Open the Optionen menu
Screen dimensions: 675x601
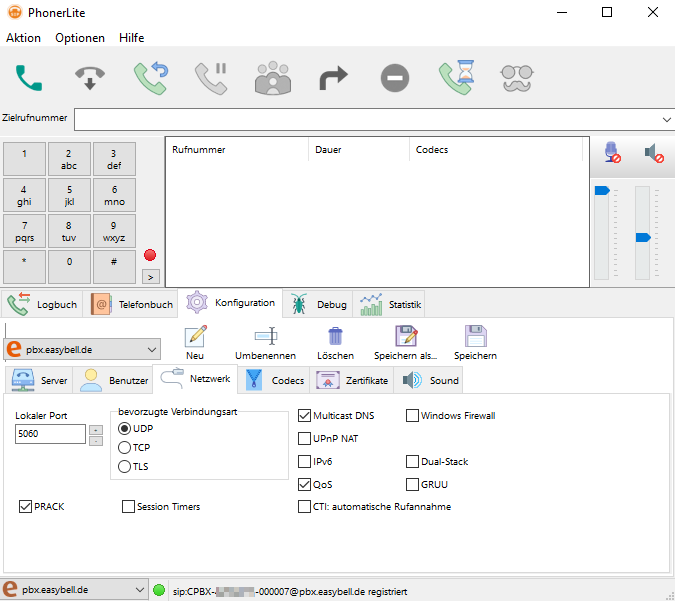[x=80, y=38]
